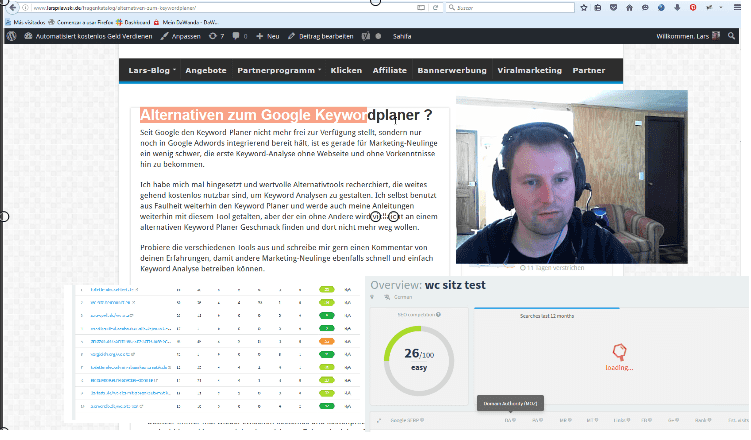Open the Comenzar a usar Firefox bookmark
This screenshot has width=751, height=440.
[x=80, y=22]
